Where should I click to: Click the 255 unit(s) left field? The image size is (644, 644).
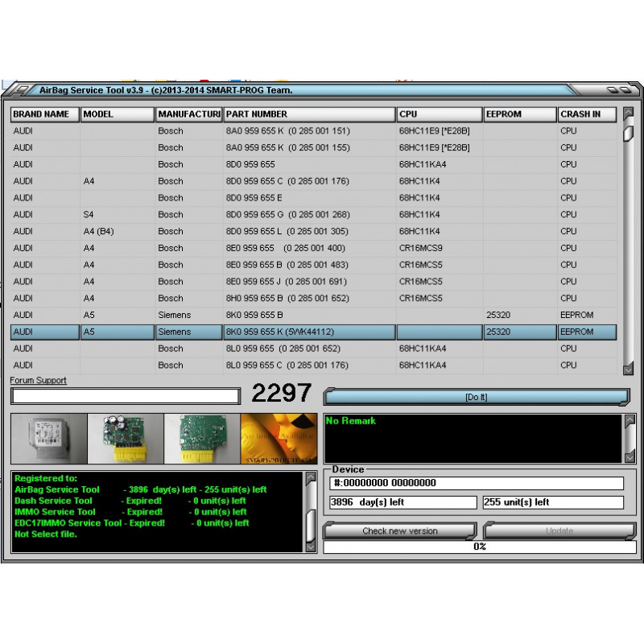pyautogui.click(x=553, y=502)
